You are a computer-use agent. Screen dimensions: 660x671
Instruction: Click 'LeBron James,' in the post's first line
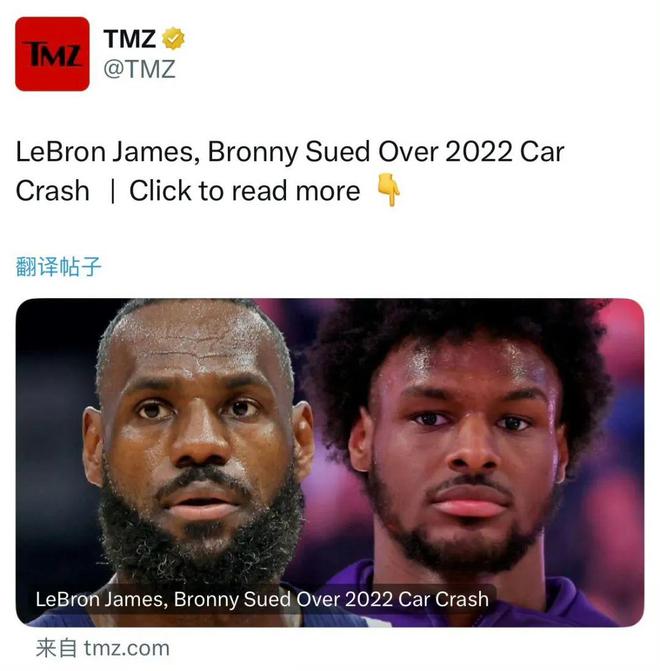click(x=108, y=152)
